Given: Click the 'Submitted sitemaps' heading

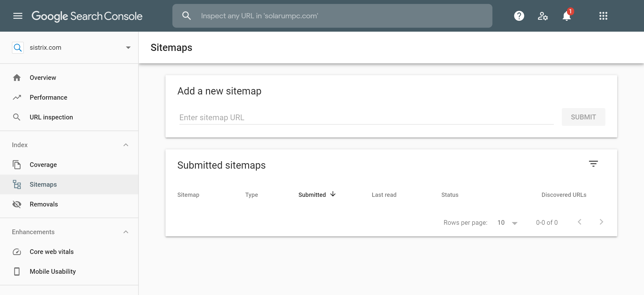Looking at the screenshot, I should coord(221,165).
